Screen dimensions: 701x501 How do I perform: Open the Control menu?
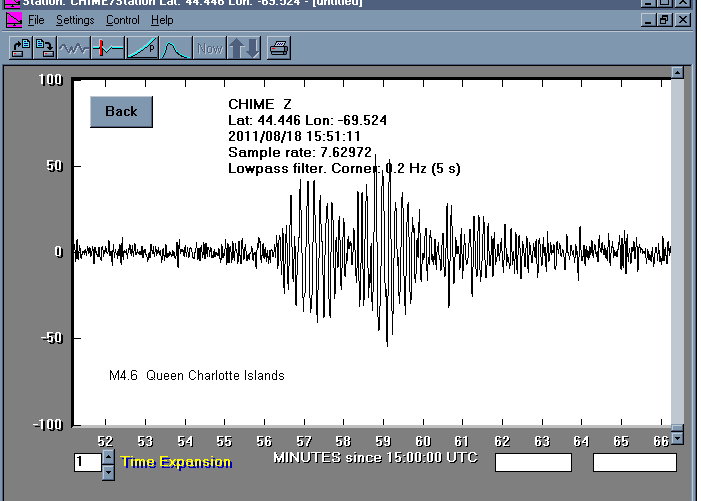[x=123, y=20]
